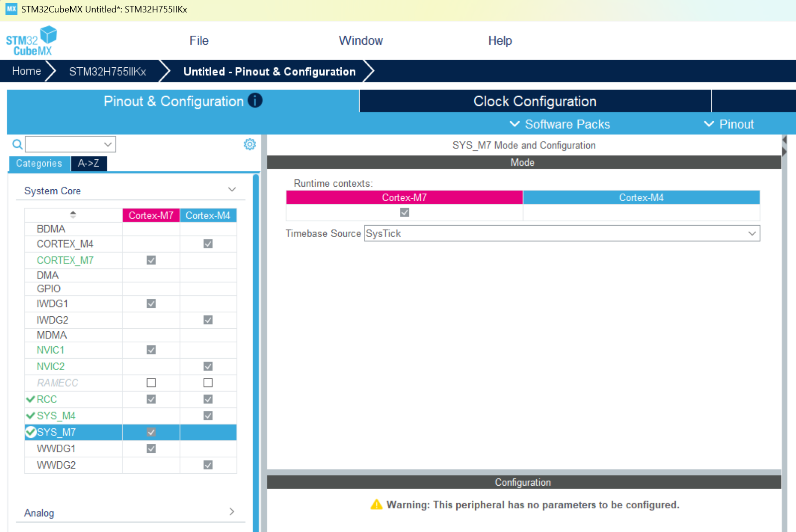This screenshot has height=532, width=796.
Task: Click the STM32H755IIKx breadcrumb
Action: coord(108,71)
